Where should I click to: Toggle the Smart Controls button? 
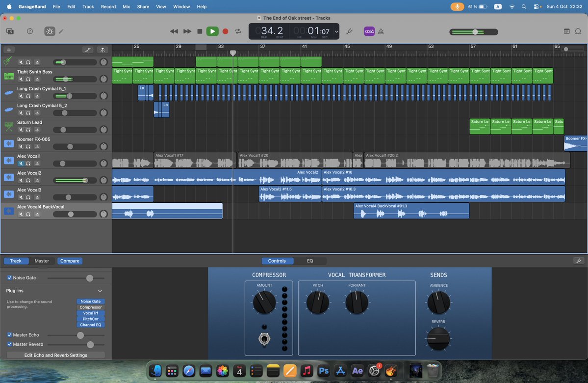50,31
